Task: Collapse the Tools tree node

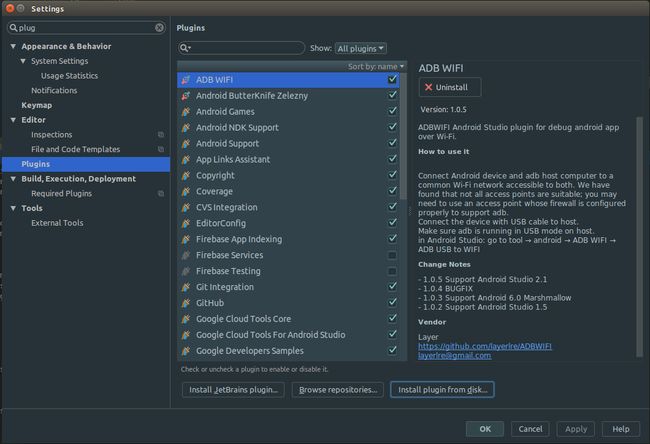Action: 13,208
